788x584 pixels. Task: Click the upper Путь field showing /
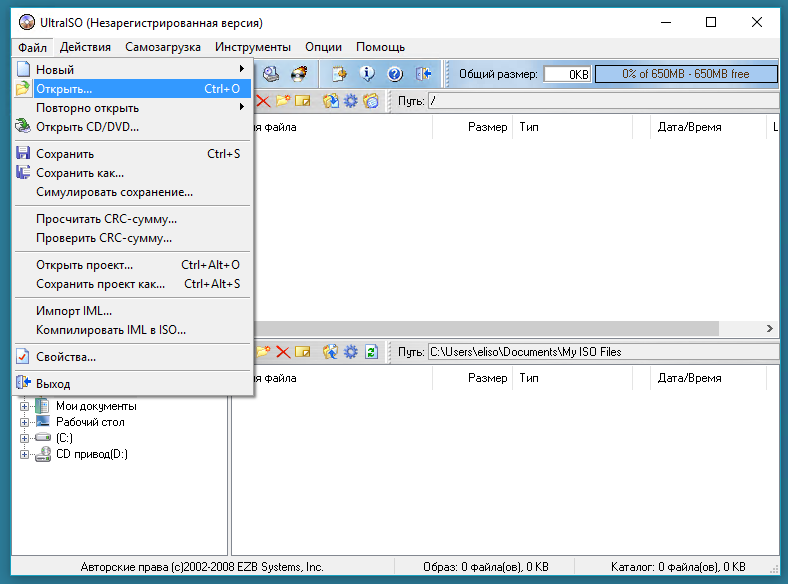click(x=603, y=101)
